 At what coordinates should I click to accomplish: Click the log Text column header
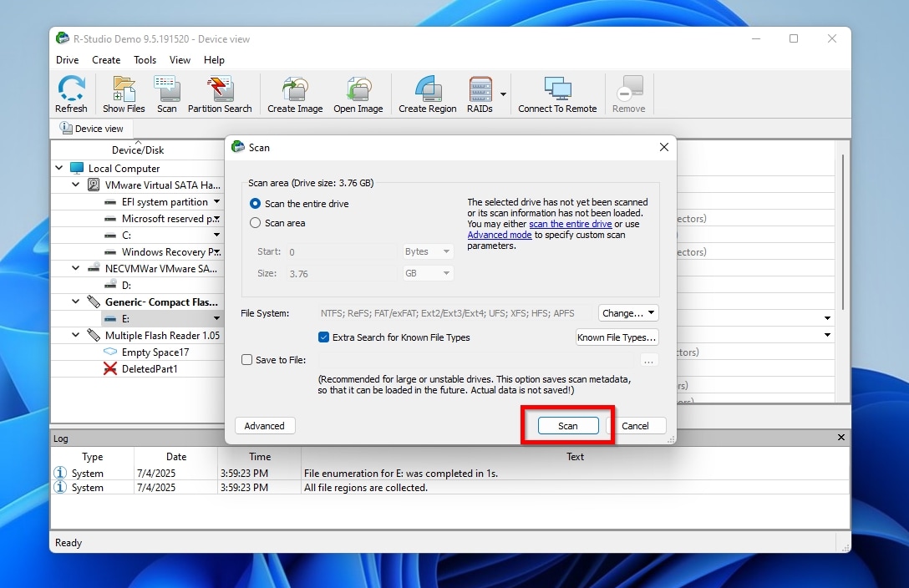point(575,457)
